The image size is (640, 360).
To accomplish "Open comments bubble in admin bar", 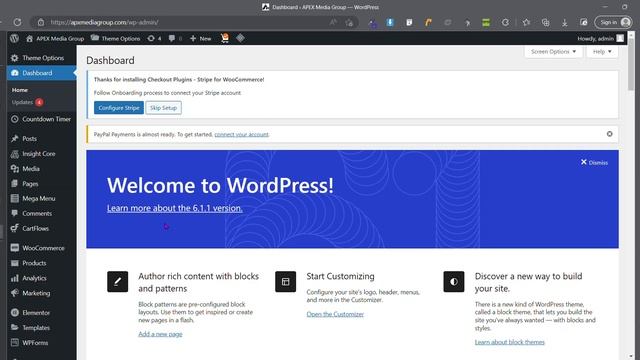I will coord(175,38).
